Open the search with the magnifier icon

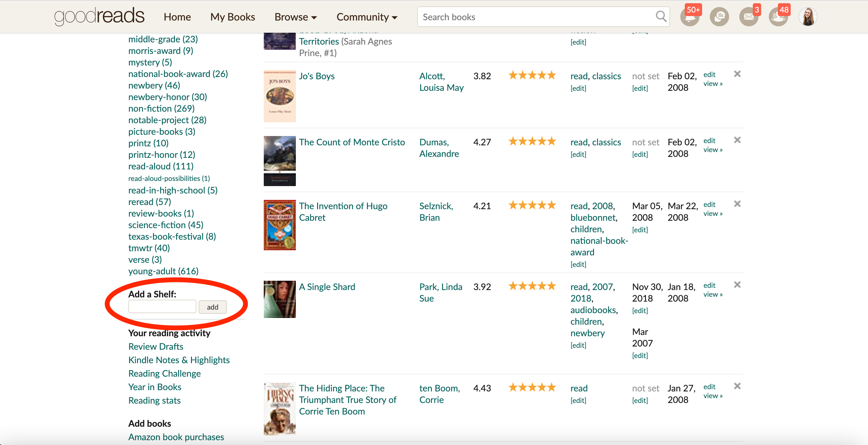pyautogui.click(x=660, y=16)
